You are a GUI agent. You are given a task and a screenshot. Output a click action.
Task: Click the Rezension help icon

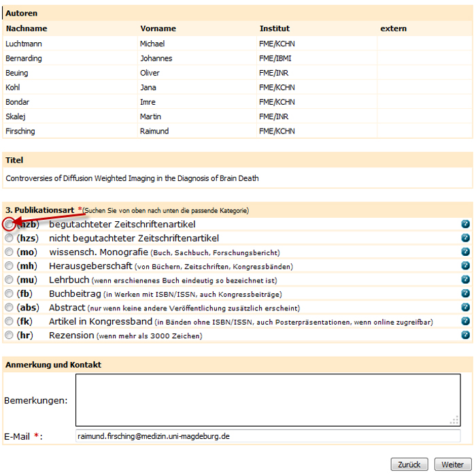pyautogui.click(x=466, y=335)
